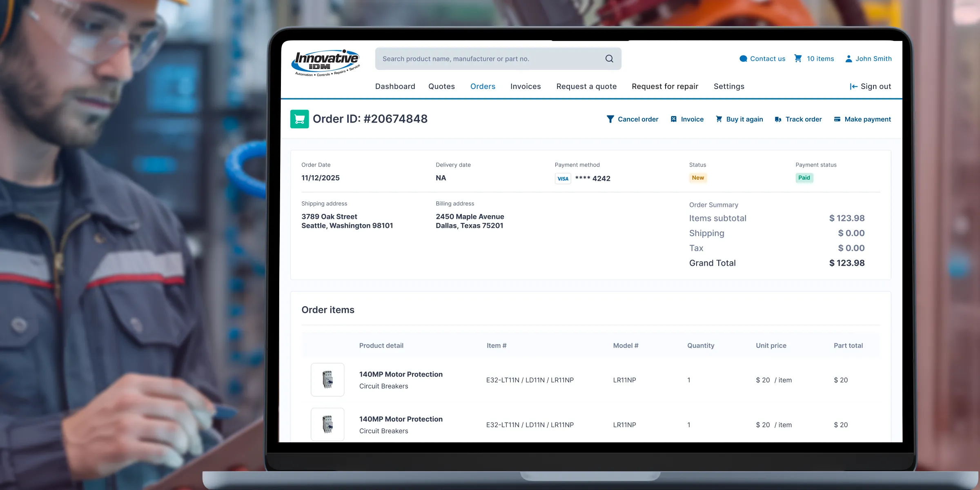
Task: Go to the Quotes tab
Action: tap(441, 87)
